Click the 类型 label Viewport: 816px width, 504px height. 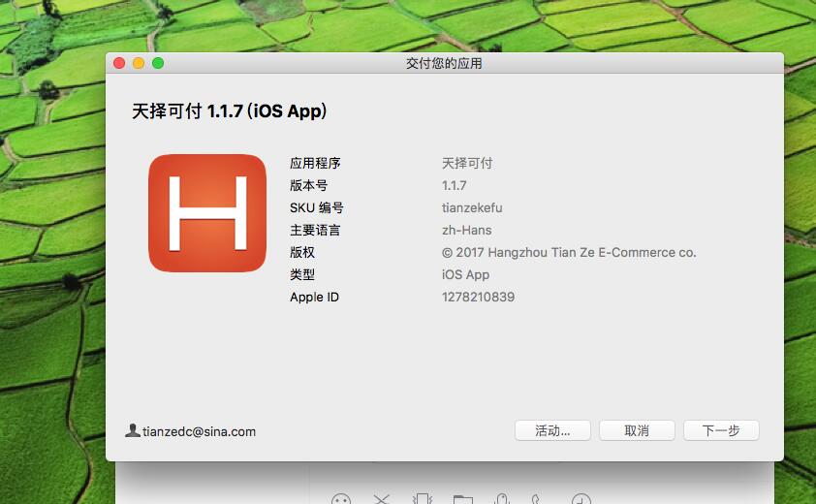(302, 275)
